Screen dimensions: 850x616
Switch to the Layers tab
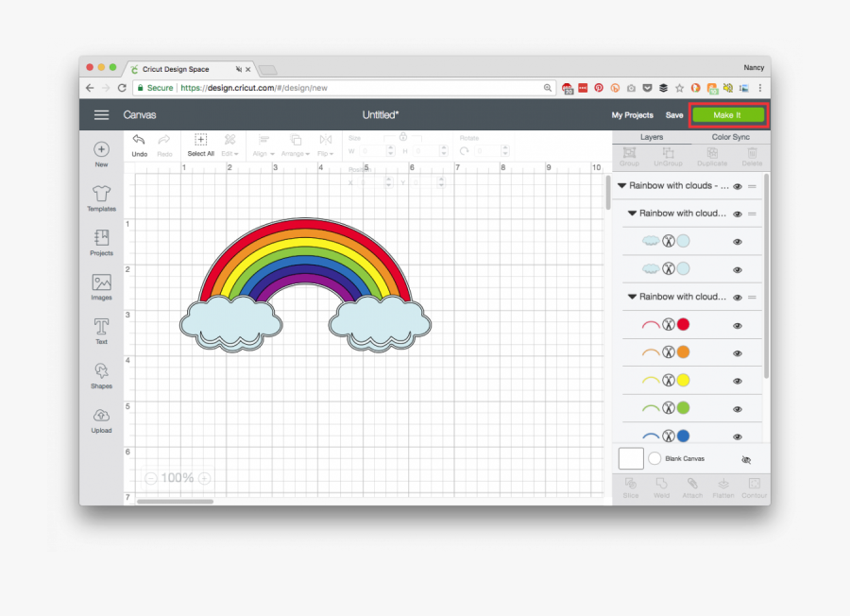click(x=652, y=137)
